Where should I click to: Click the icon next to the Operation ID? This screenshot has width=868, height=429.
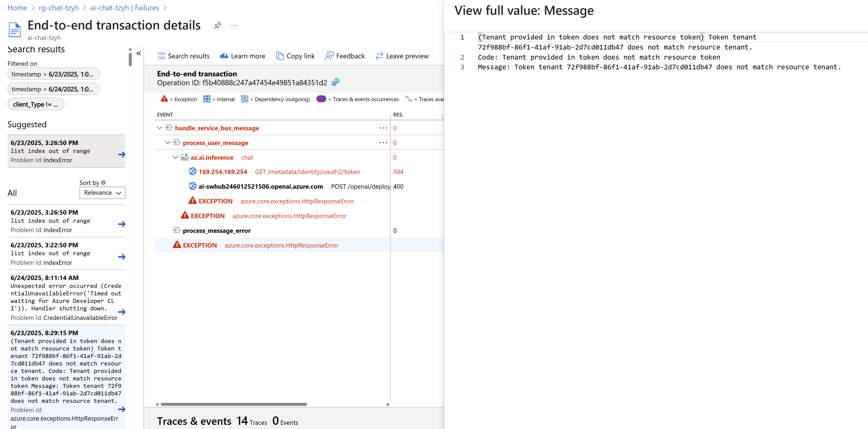[335, 82]
